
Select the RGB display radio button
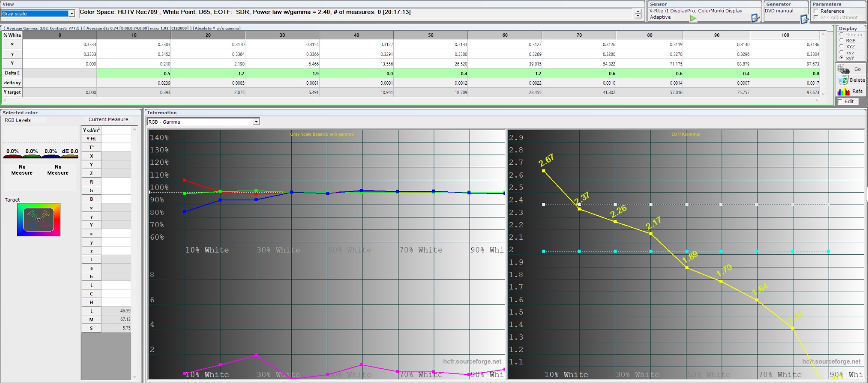point(842,41)
